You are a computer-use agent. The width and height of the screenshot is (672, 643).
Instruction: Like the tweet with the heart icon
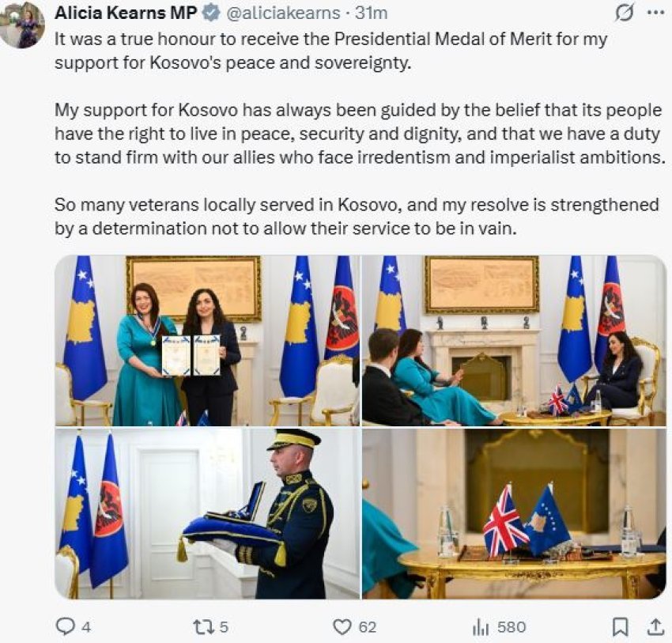342,627
